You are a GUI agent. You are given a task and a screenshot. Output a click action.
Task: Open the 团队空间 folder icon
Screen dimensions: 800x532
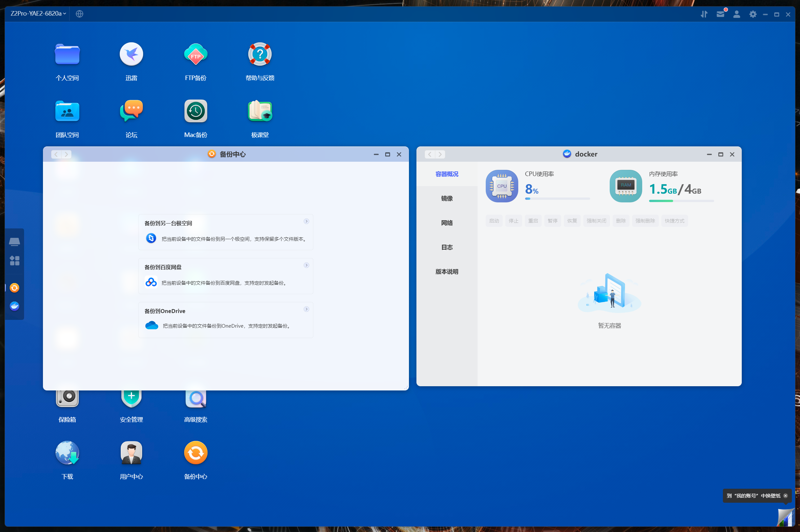[67, 111]
